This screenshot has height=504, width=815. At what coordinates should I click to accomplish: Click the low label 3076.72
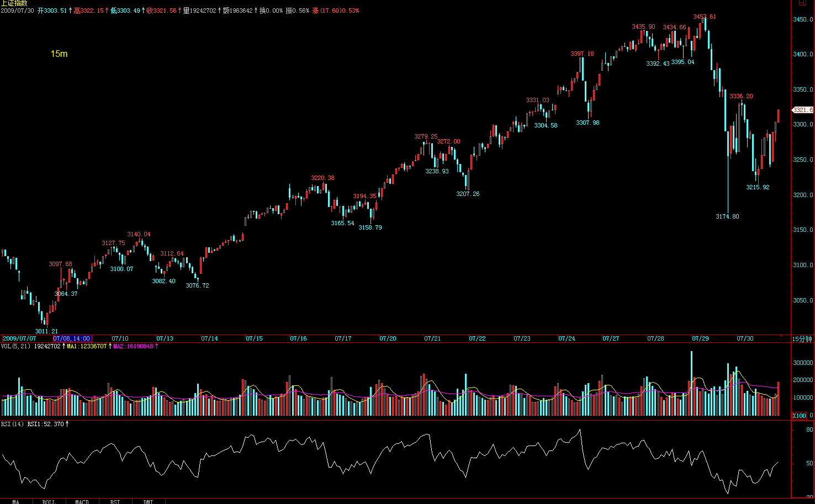[x=197, y=285]
